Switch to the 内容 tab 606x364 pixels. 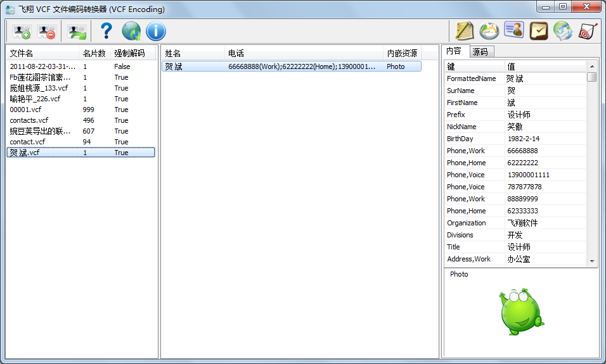[x=456, y=51]
